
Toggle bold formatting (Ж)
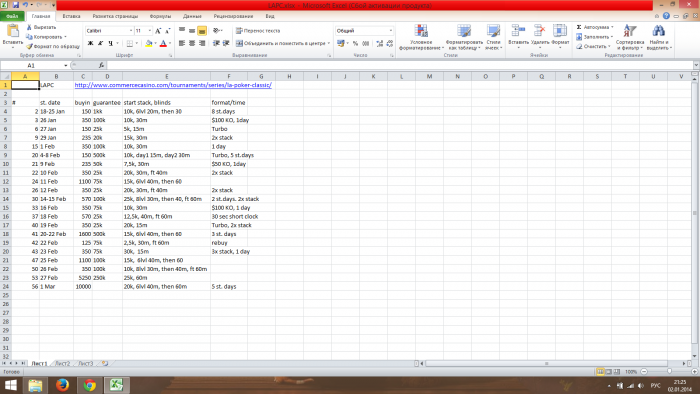click(x=91, y=43)
